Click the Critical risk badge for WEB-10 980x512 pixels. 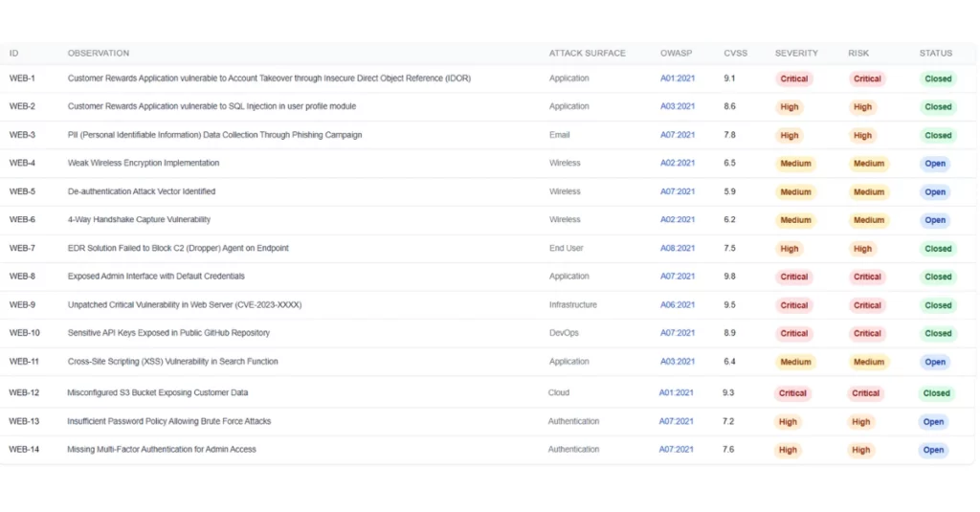[x=867, y=334]
